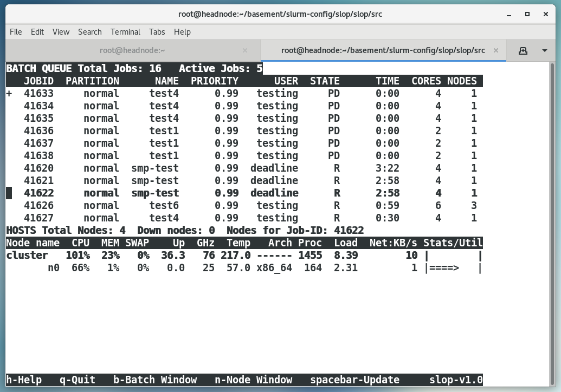Click highlighted job ID 41622
The height and width of the screenshot is (392, 561).
pos(38,193)
